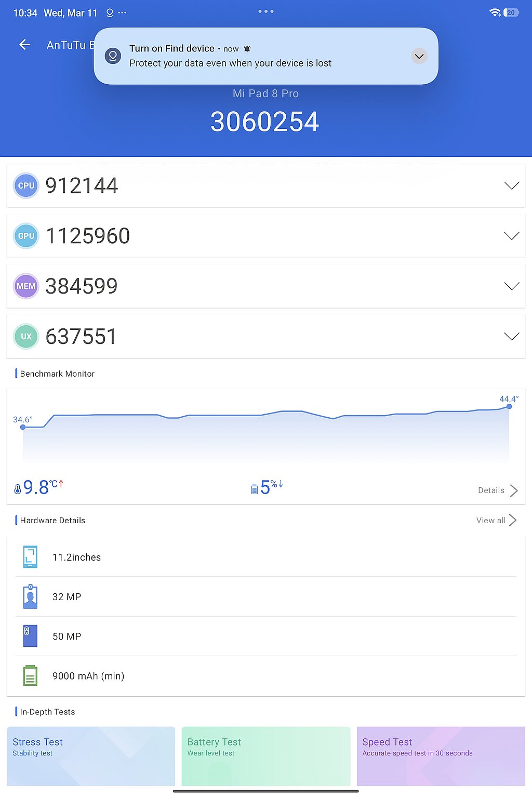532x797 pixels.
Task: Click the blue CPU score icon
Action: pyautogui.click(x=26, y=185)
